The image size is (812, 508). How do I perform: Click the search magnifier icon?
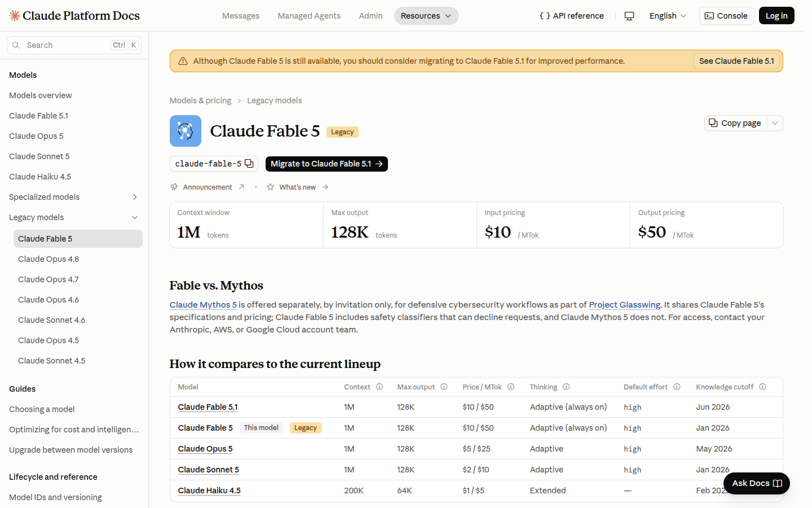[16, 45]
